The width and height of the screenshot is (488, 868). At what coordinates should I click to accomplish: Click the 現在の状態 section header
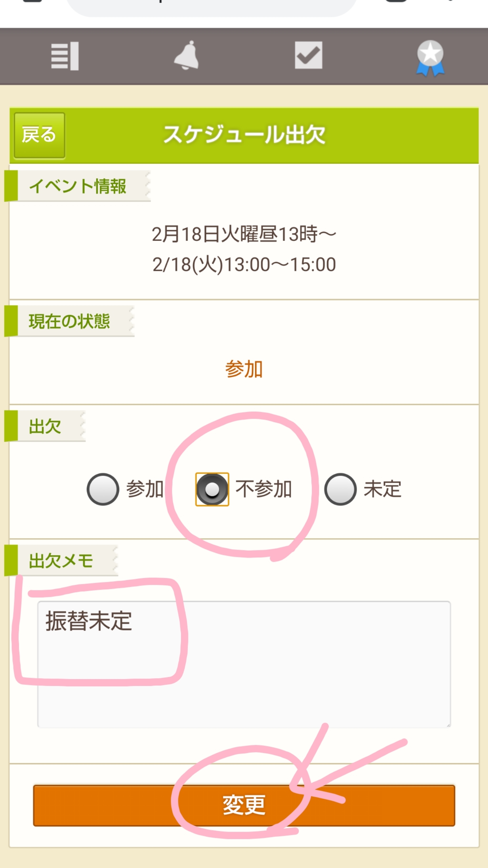click(69, 321)
